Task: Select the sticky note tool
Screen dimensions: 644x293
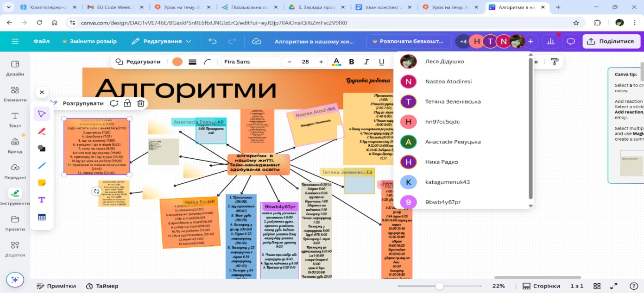Action: point(42,182)
